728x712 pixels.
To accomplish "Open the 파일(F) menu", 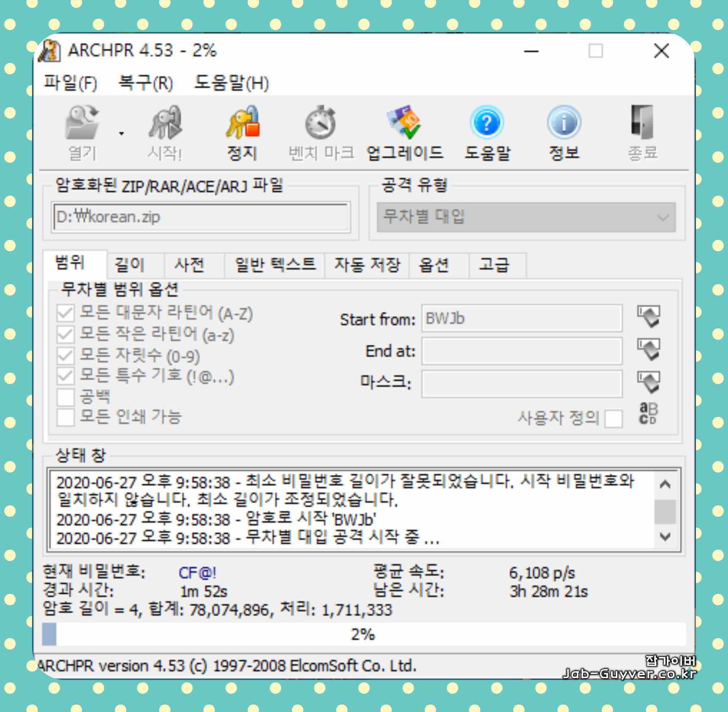I will pyautogui.click(x=70, y=83).
